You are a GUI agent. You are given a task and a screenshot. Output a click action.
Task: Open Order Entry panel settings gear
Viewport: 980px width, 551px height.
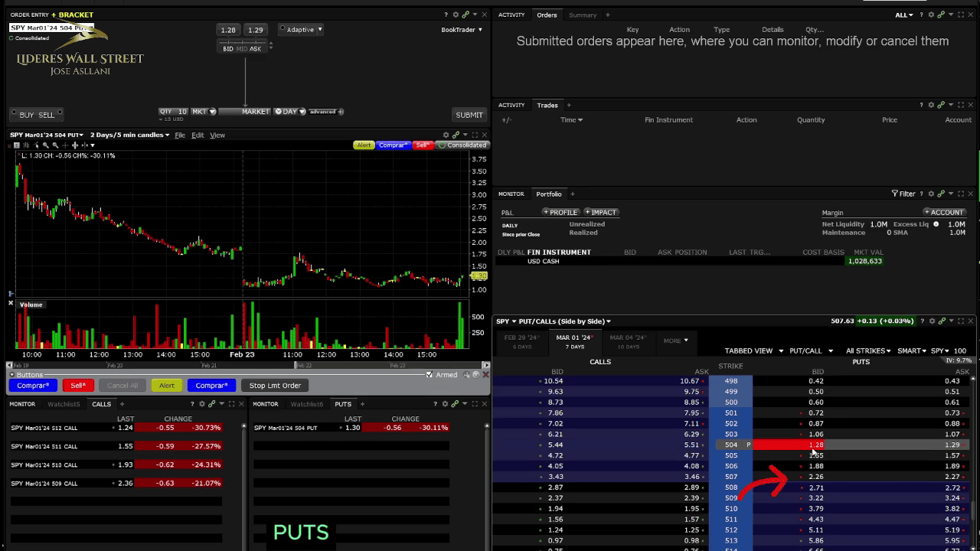456,15
